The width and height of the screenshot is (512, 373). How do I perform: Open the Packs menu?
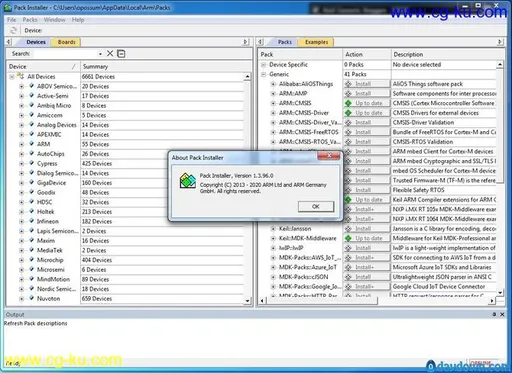point(30,20)
